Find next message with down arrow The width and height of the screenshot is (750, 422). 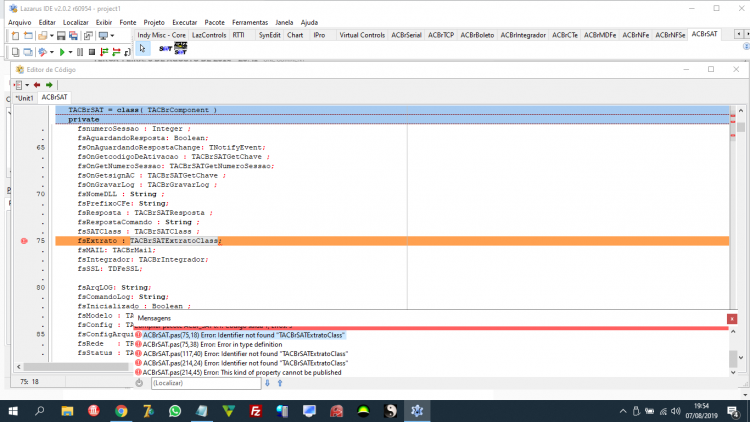point(267,383)
